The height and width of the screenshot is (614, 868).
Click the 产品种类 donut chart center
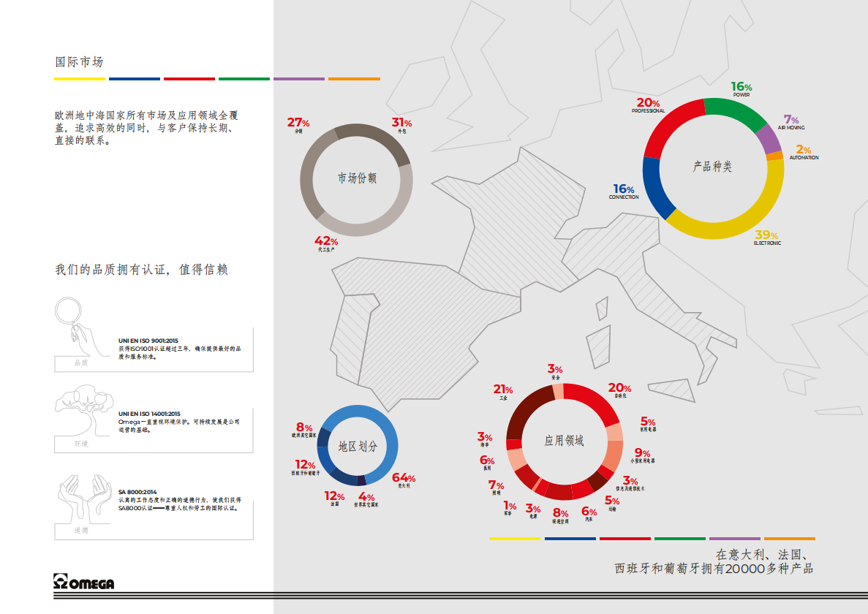pyautogui.click(x=713, y=167)
